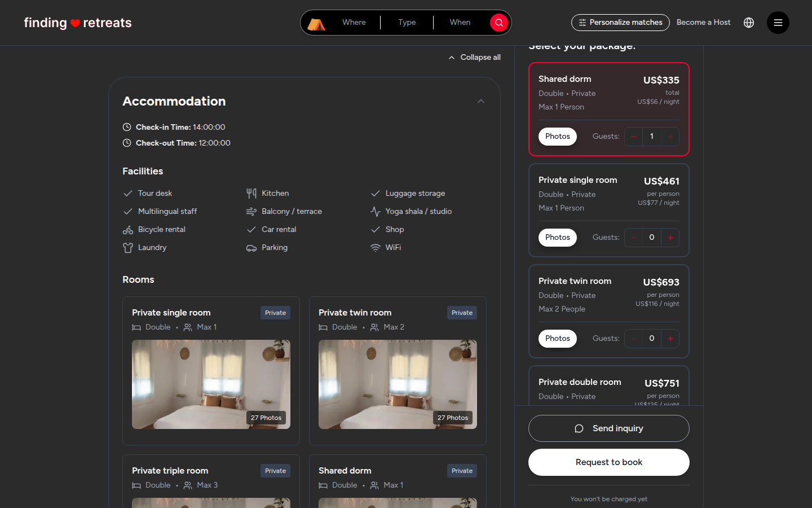
Task: Click Send inquiry button
Action: point(609,428)
